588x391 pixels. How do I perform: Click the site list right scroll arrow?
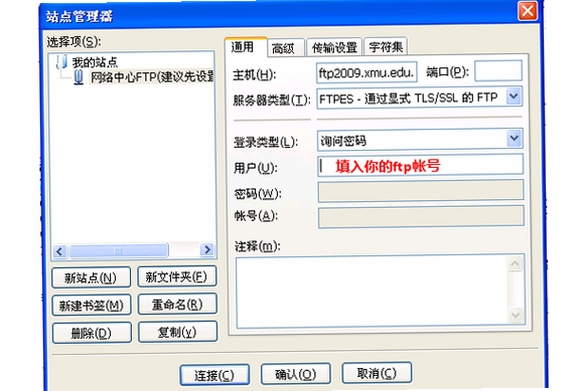[207, 250]
